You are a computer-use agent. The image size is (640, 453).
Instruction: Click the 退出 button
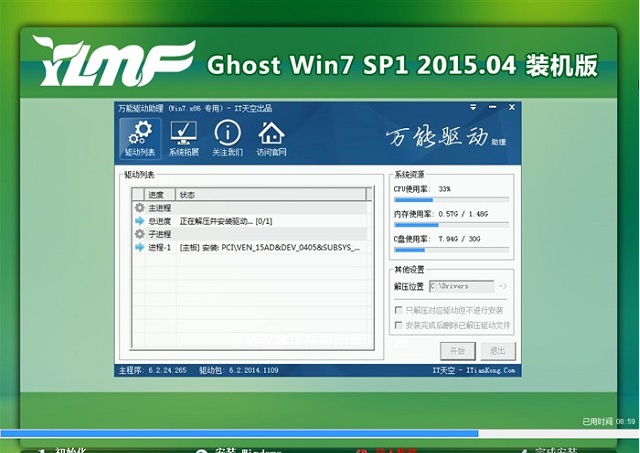tap(498, 351)
